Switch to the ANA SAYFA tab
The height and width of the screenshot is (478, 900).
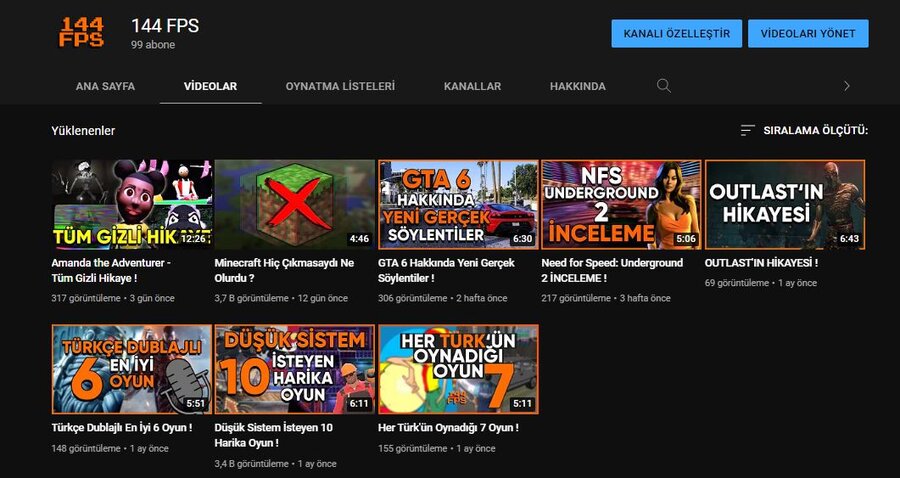coord(105,87)
